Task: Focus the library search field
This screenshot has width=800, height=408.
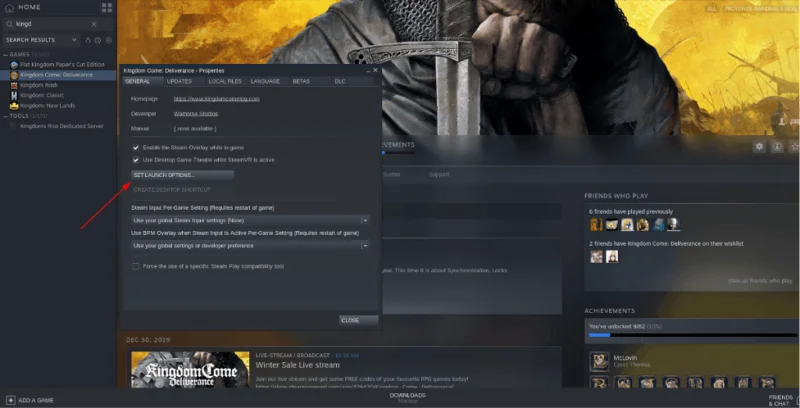Action: (54, 24)
